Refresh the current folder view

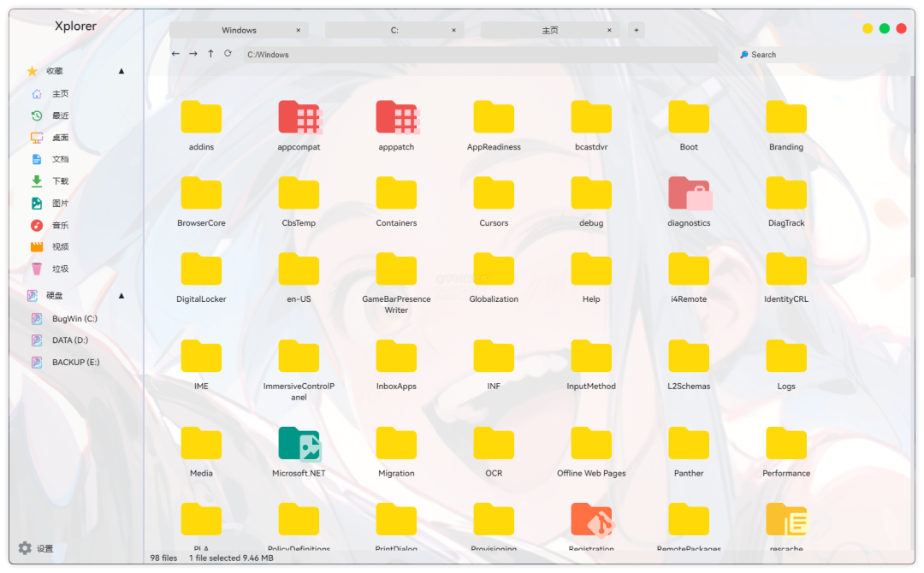(x=228, y=54)
